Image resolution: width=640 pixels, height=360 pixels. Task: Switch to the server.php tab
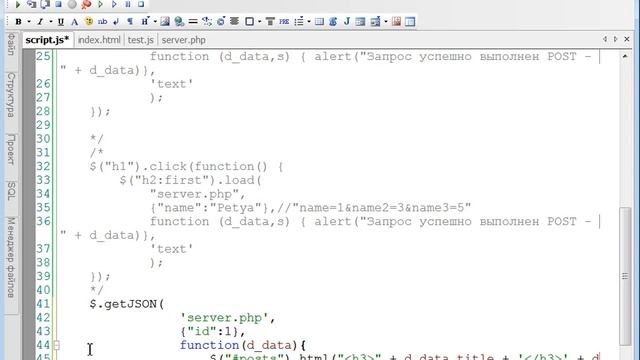[184, 40]
